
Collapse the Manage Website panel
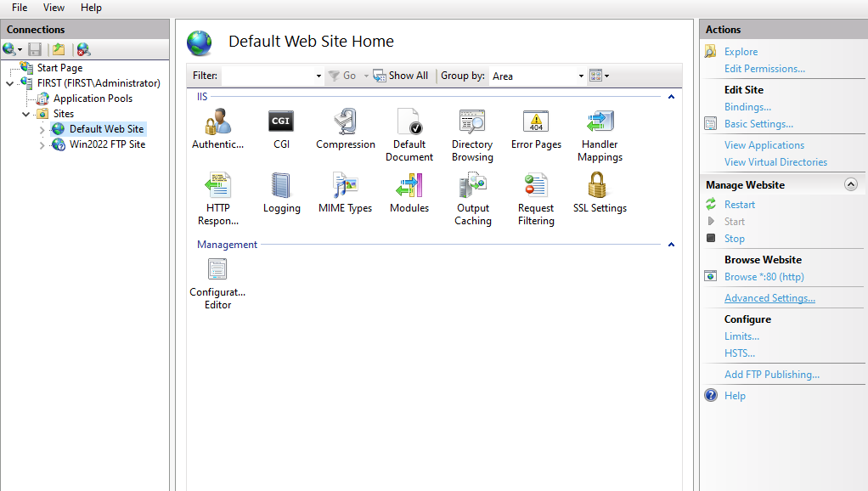click(851, 184)
